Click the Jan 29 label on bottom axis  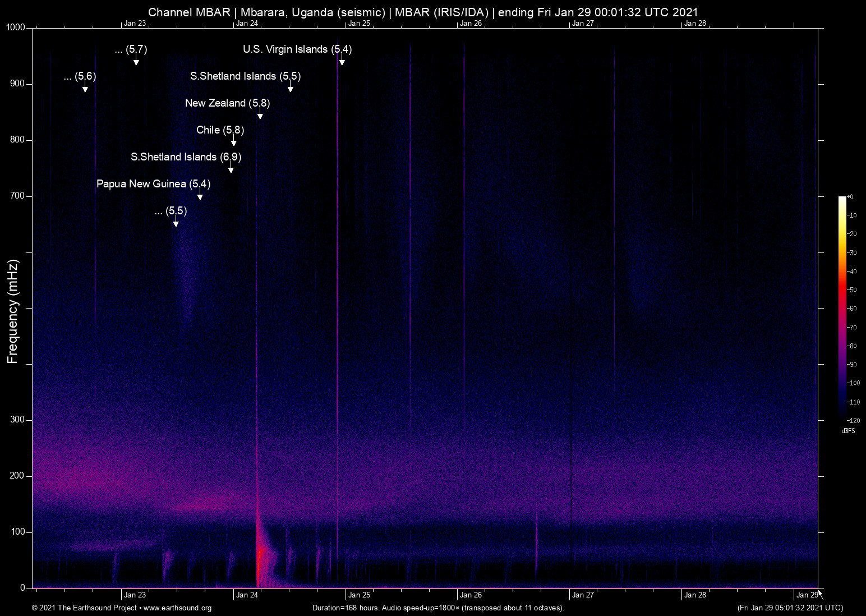tap(807, 595)
